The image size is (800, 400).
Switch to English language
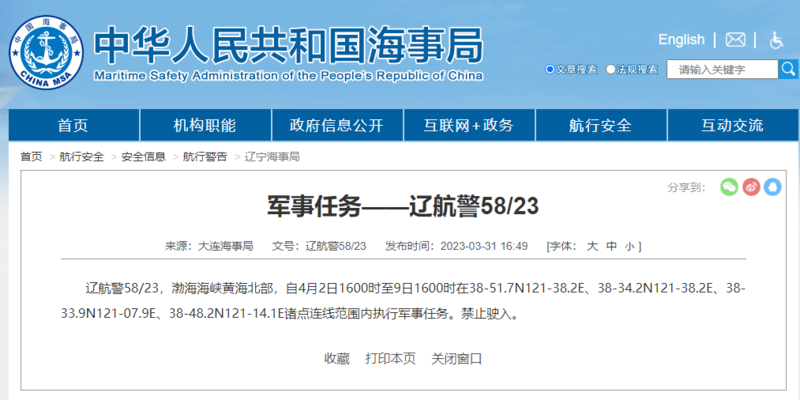point(681,40)
